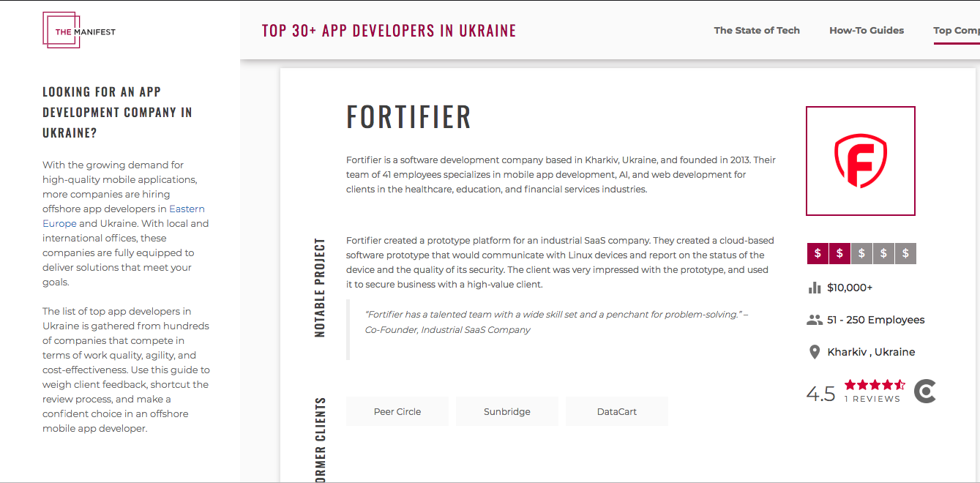The image size is (980, 483).
Task: Click the vertical Notable Project label
Action: pos(319,288)
